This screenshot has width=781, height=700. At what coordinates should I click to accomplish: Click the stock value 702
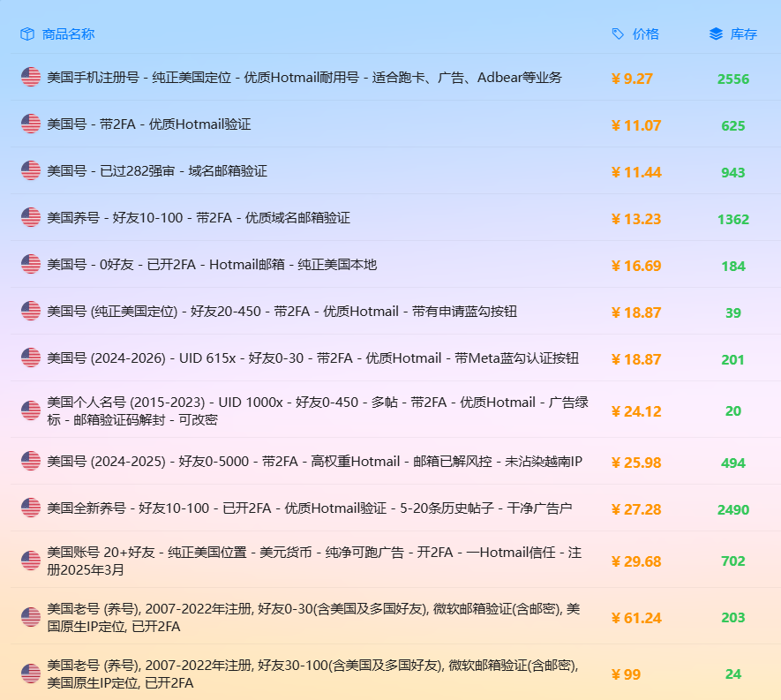(x=733, y=561)
